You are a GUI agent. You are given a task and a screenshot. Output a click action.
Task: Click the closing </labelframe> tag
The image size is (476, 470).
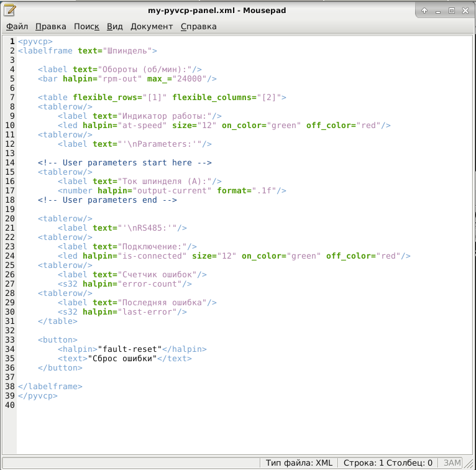tap(50, 387)
